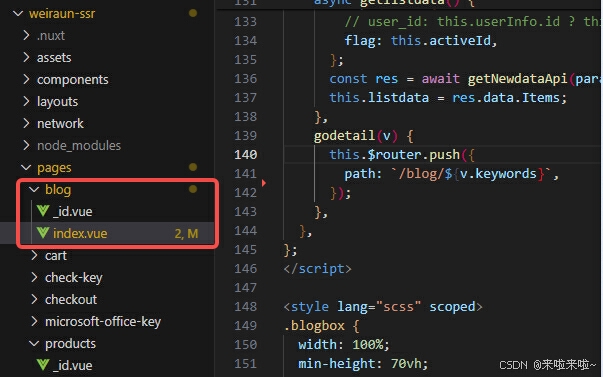The width and height of the screenshot is (603, 377).
Task: Collapse the weiraun-ssr root folder
Action: pyautogui.click(x=18, y=13)
